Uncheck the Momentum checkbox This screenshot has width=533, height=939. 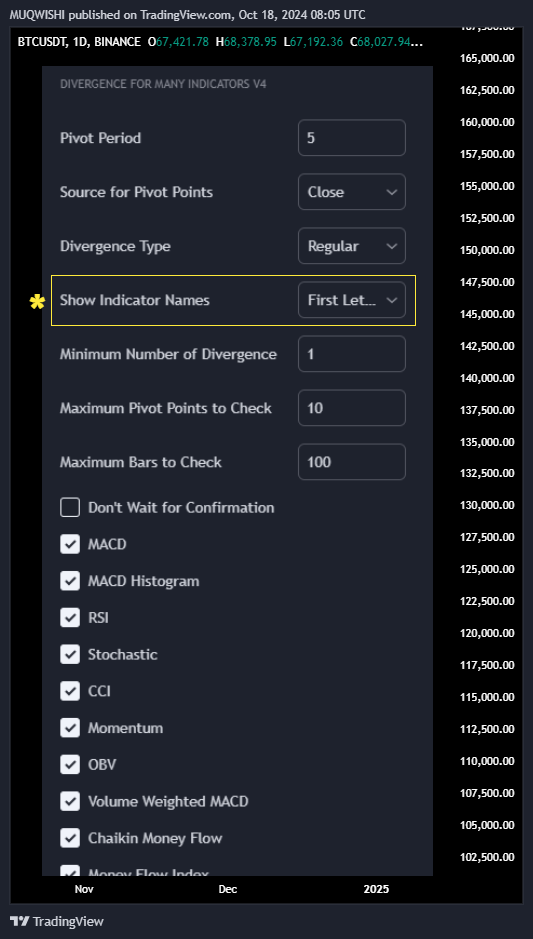(x=70, y=728)
